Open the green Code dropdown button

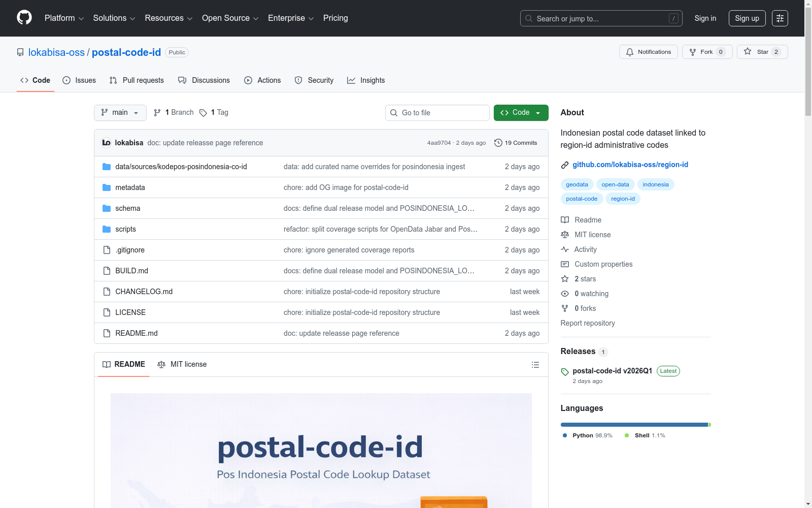521,113
